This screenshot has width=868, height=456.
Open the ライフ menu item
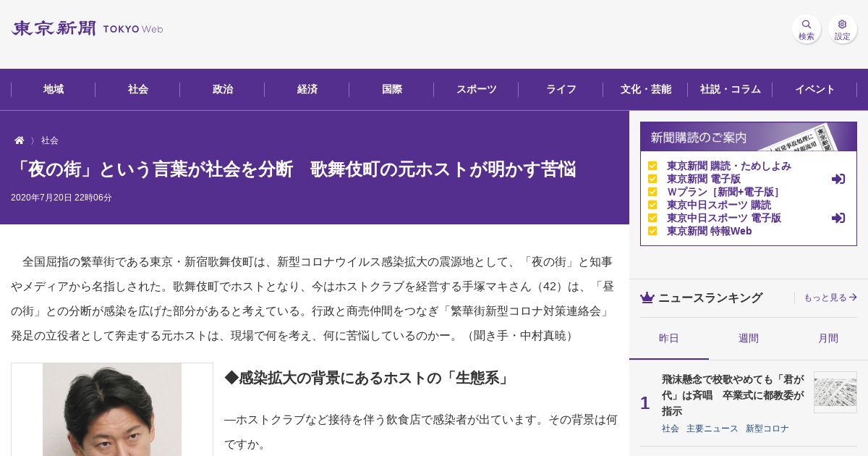tap(561, 90)
